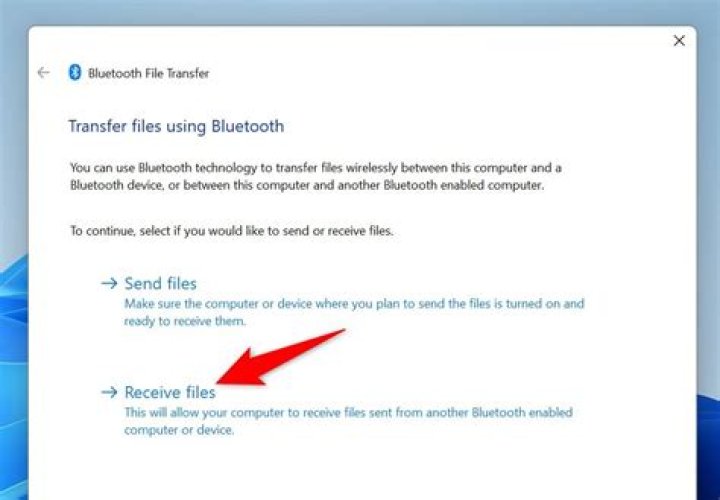Click the paragraph about Bluetooth technology
The height and width of the screenshot is (500, 720).
coord(316,177)
